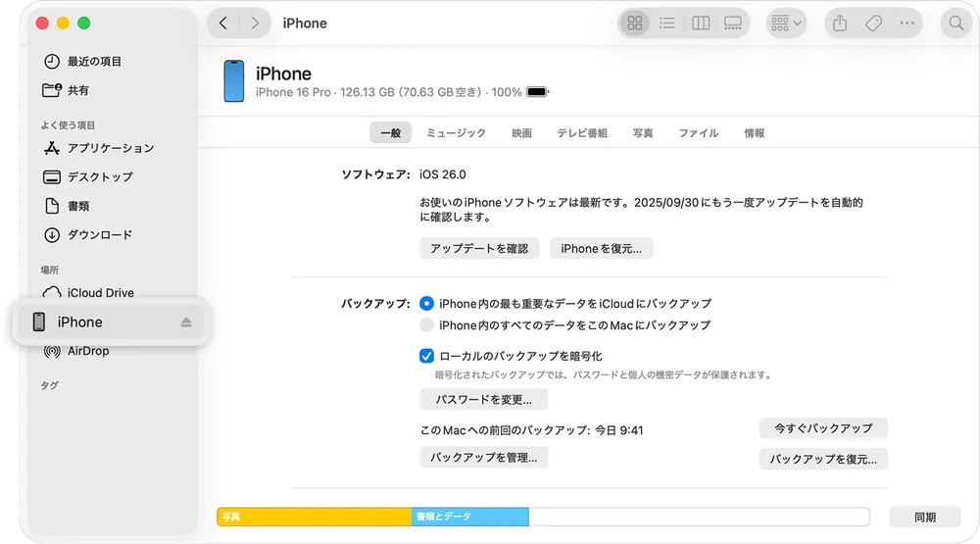Image resolution: width=980 pixels, height=544 pixels.
Task: Click パスワードを変更 button
Action: pyautogui.click(x=484, y=399)
